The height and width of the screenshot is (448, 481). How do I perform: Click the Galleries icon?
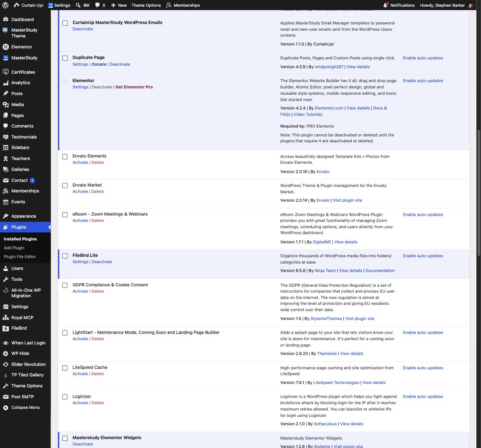coord(5,169)
